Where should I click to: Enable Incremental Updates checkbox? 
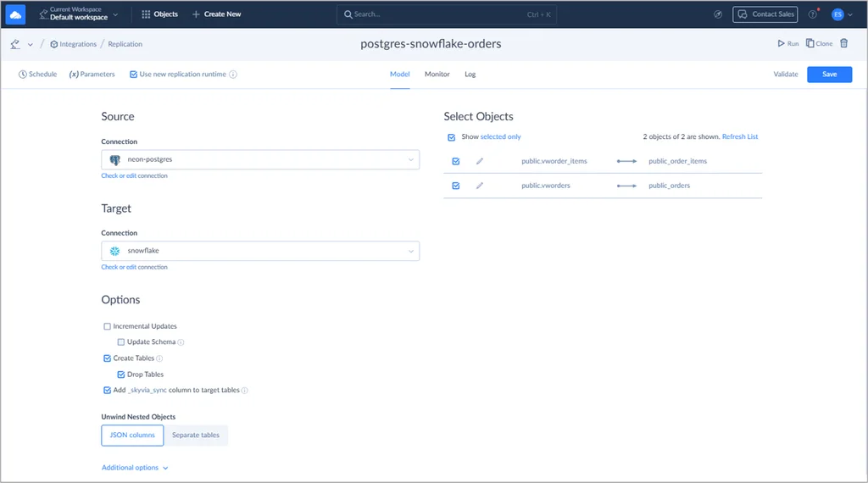pyautogui.click(x=107, y=326)
